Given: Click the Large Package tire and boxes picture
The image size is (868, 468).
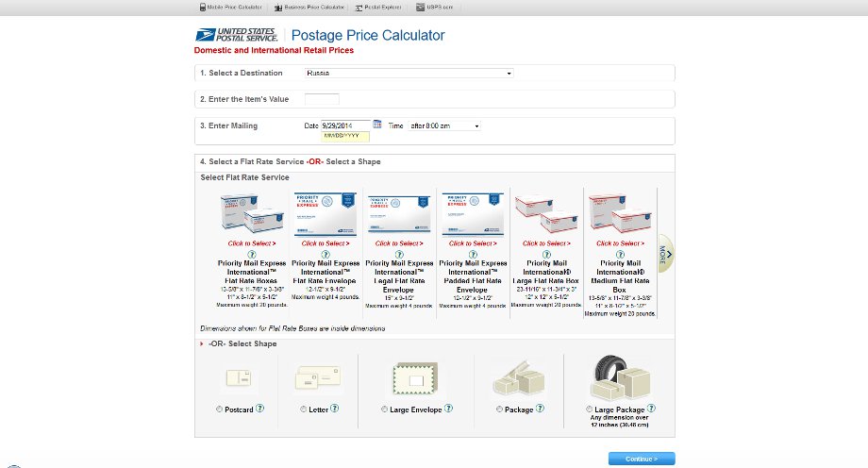Looking at the screenshot, I should coord(620,377).
